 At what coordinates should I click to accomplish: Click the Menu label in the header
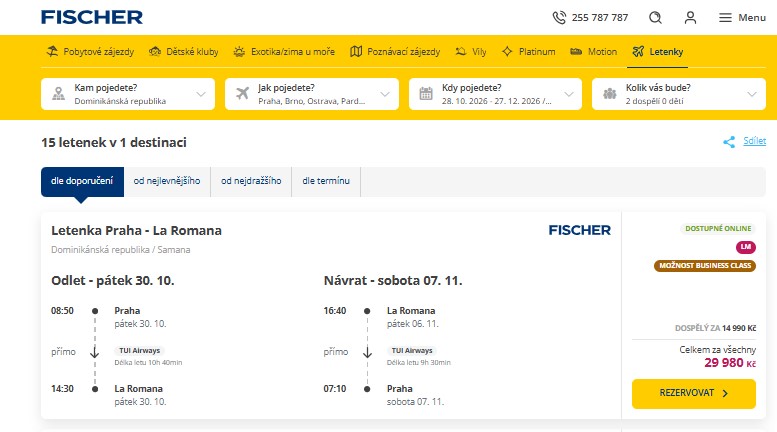[752, 18]
